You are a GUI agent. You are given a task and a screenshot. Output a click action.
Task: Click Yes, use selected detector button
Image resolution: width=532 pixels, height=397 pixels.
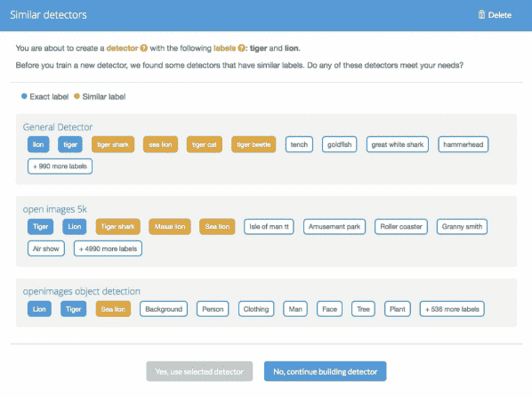pyautogui.click(x=199, y=371)
